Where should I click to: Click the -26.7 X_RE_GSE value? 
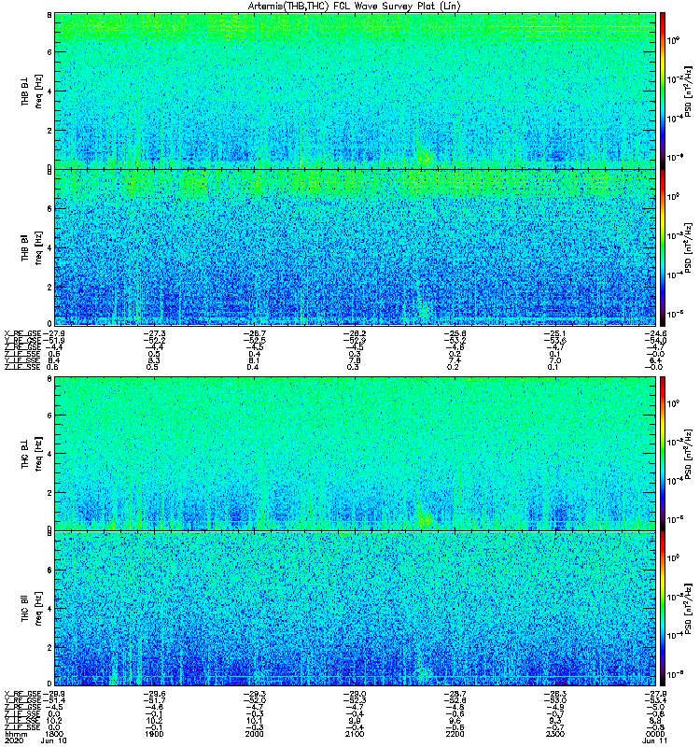coord(254,333)
